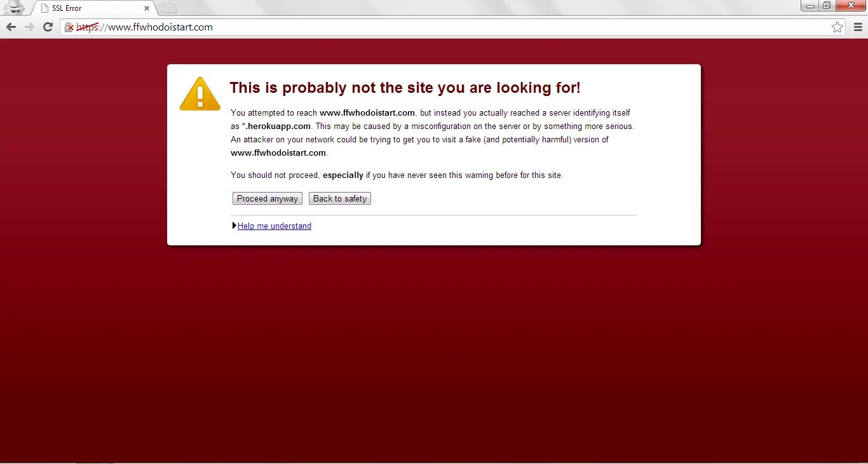Expand the triangle beside Help me understand
This screenshot has width=868, height=464.
[x=234, y=226]
